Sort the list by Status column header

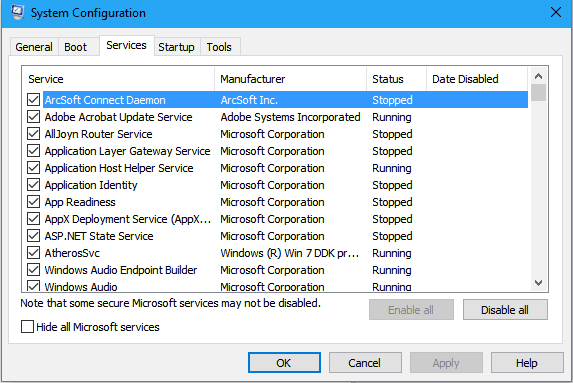coord(396,79)
